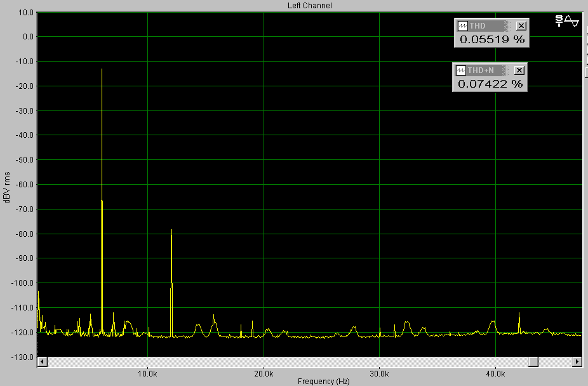Image resolution: width=588 pixels, height=386 pixels.
Task: Click the -10.0 dB axis label
Action: tap(25, 62)
